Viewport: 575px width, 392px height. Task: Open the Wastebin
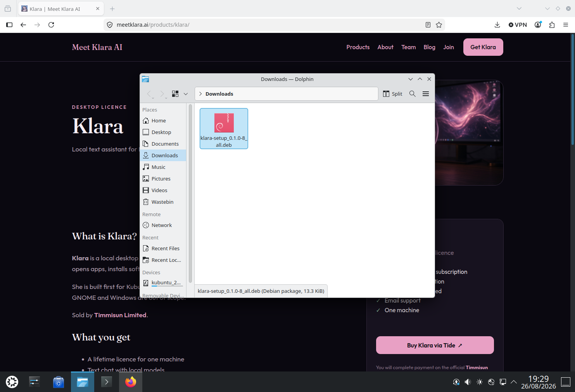(163, 202)
